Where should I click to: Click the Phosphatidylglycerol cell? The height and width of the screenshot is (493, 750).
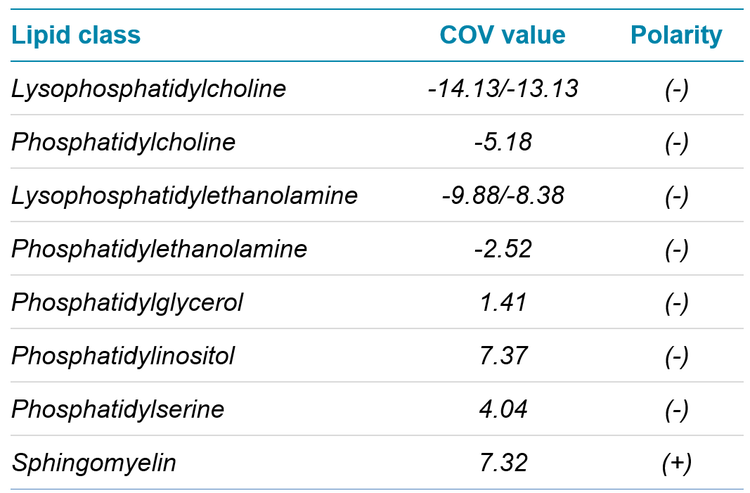tap(127, 303)
